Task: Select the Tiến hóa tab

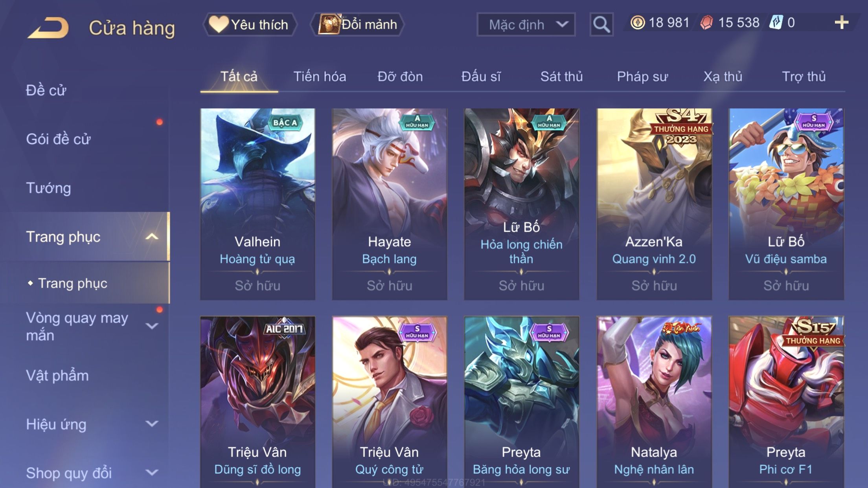Action: 320,77
